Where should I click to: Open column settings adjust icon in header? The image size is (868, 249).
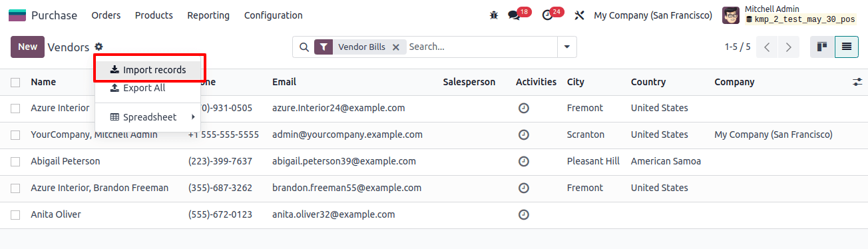(x=857, y=82)
